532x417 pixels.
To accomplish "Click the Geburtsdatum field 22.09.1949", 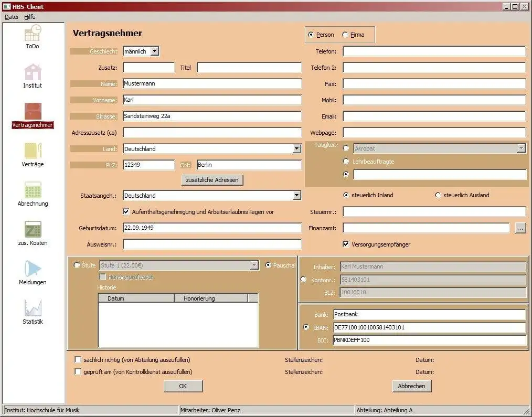I will pos(212,228).
